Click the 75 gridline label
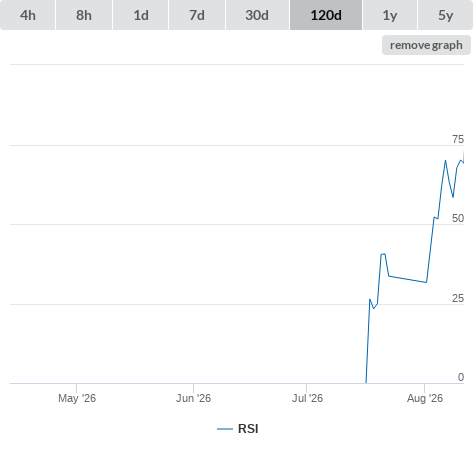Image resolution: width=474 pixels, height=455 pixels. [x=458, y=139]
